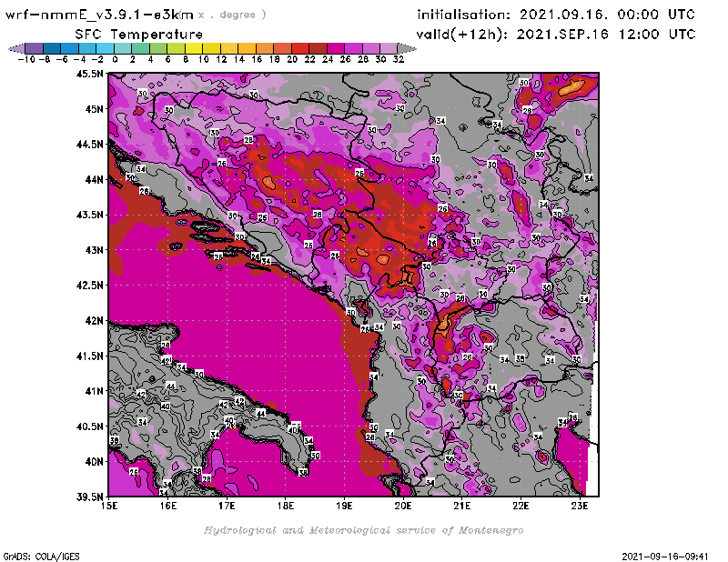
Task: Click the legend color segment between 24 and 26
Action: (x=336, y=48)
